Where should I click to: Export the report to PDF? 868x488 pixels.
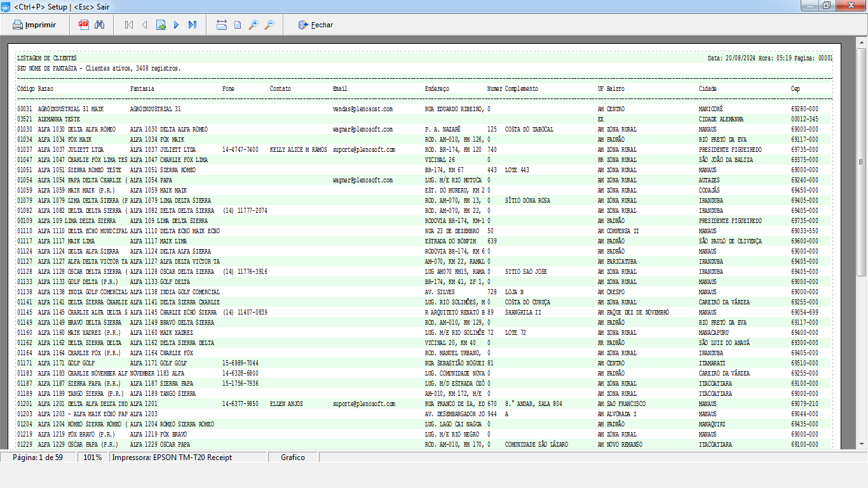[x=83, y=25]
